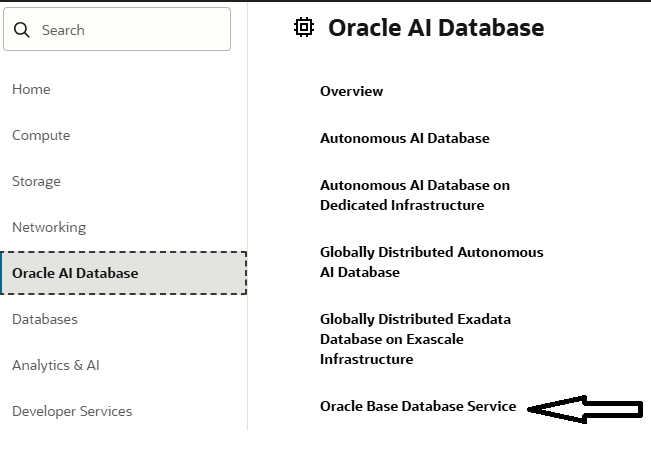Select Globally Distributed Exadata Database on Exascale
The image size is (651, 451).
click(415, 339)
